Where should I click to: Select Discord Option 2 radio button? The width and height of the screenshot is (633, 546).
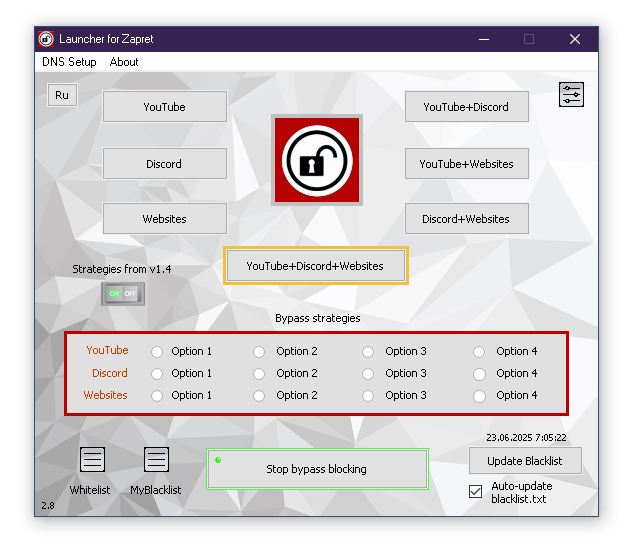259,374
